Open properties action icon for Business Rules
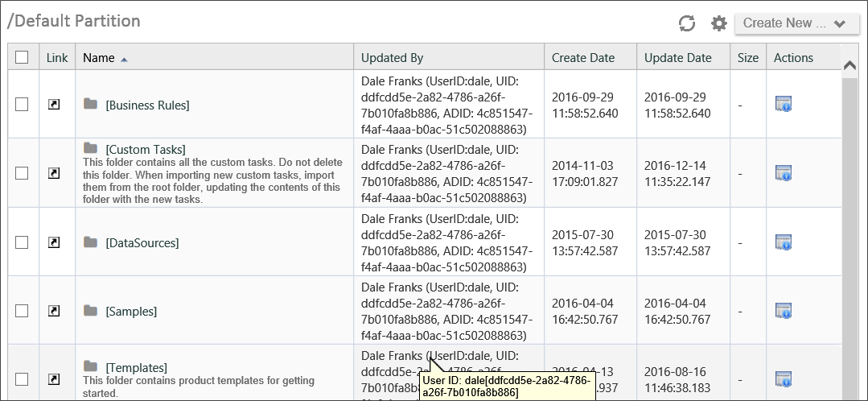The image size is (868, 401). [x=784, y=104]
